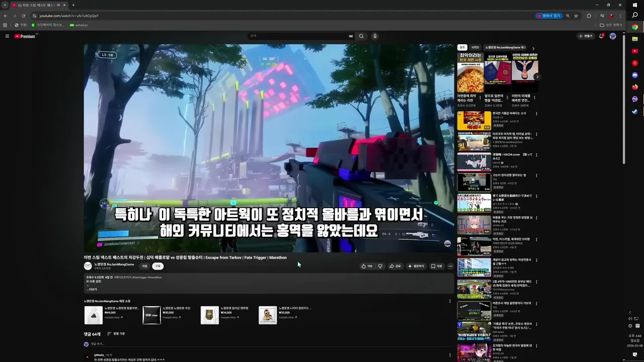Click the 구독 subscribed button
Screen dimensions: 644x362
[x=157, y=266]
